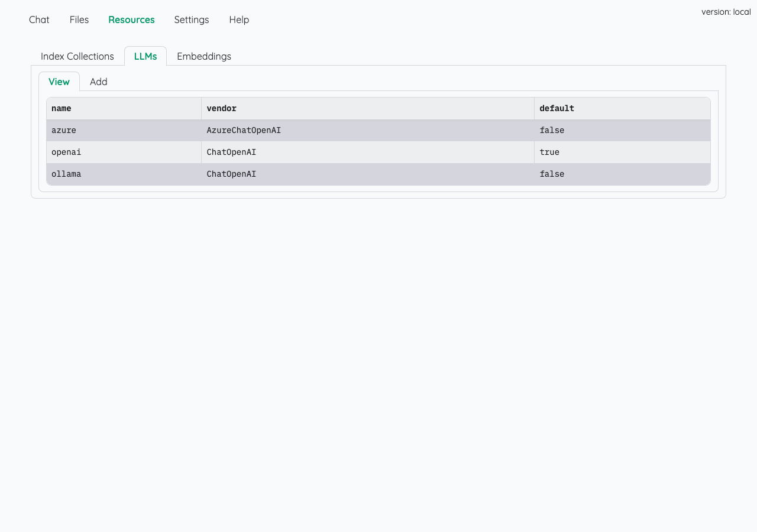Screen dimensions: 757x532
Task: Switch to the Files tab
Action: point(79,20)
